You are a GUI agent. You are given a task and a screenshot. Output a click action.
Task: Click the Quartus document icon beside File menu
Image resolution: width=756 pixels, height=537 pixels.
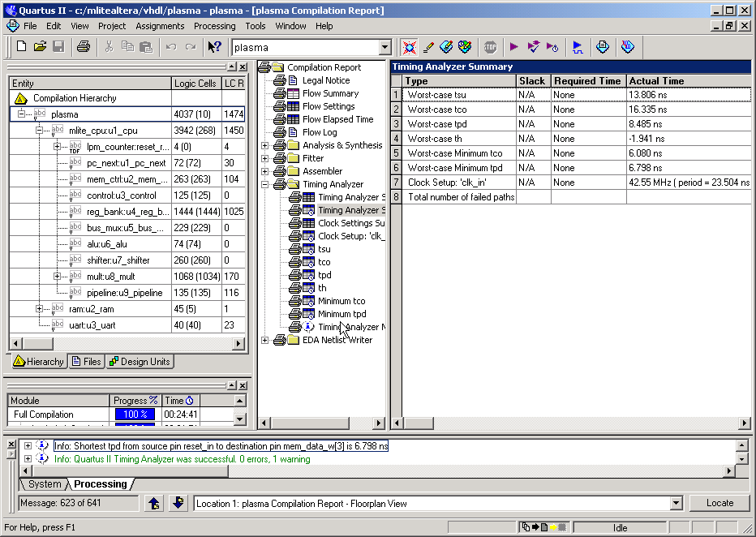coord(12,26)
